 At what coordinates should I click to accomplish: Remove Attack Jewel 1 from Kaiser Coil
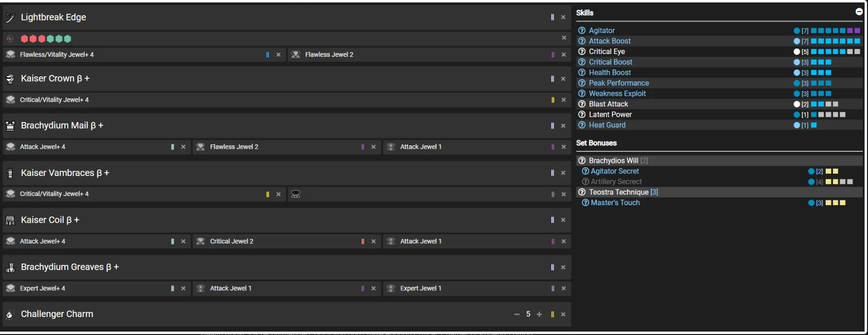click(x=564, y=241)
